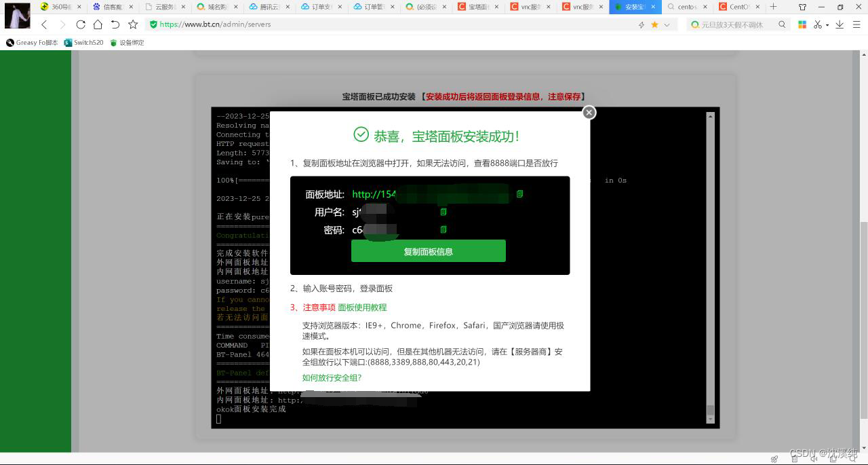Reload the page with refresh icon
Viewport: 868px width, 465px height.
[x=80, y=24]
